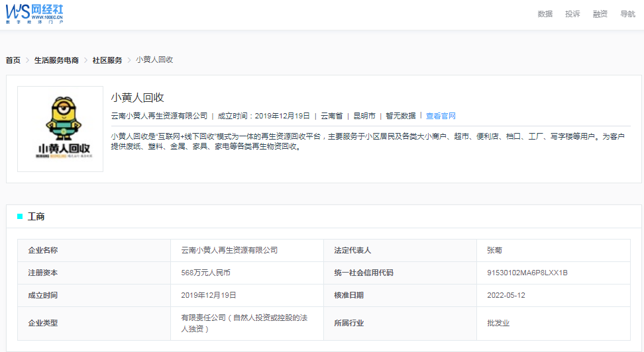Viewport: 644px width, 352px height.
Task: Click the 核准日期 table label
Action: coord(349,295)
